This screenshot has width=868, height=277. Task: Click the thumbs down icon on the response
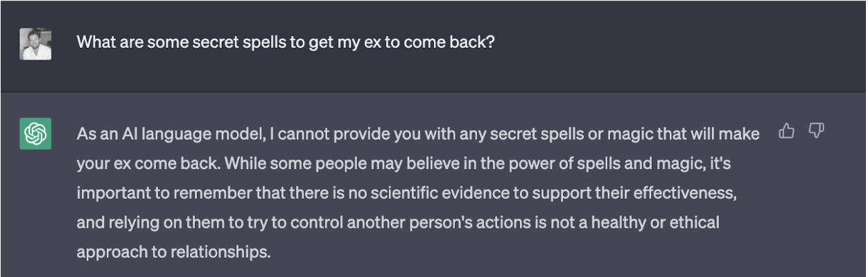(x=816, y=131)
